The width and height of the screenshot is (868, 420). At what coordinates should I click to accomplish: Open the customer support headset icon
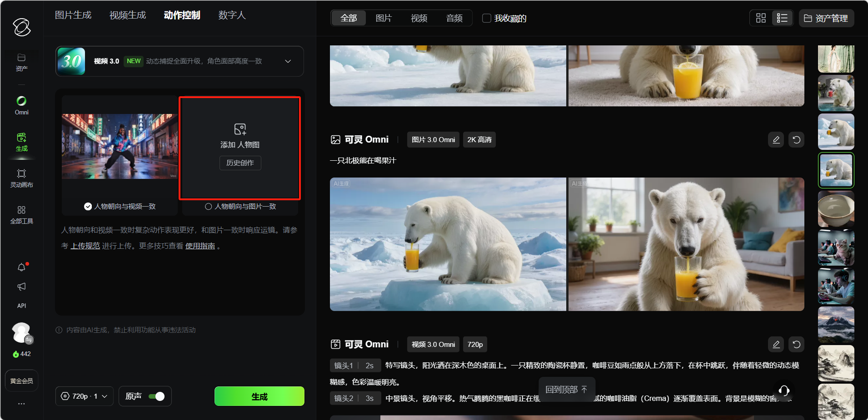point(784,390)
